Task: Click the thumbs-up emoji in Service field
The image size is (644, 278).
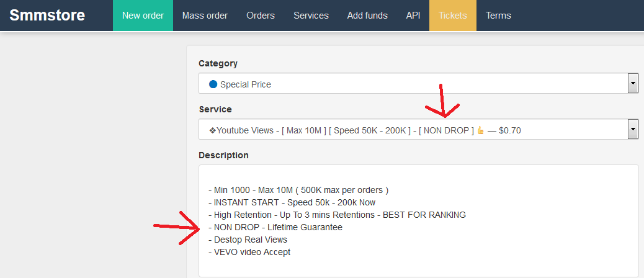Action: coord(481,130)
